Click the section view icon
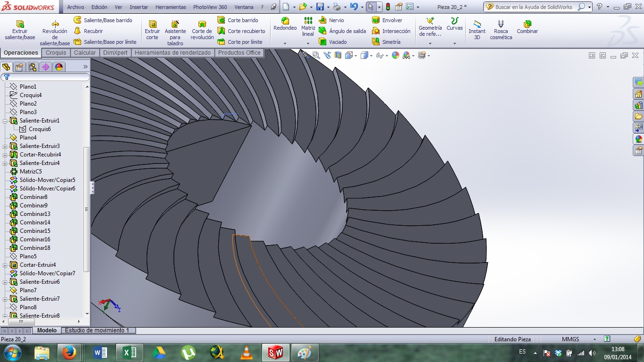 338,55
